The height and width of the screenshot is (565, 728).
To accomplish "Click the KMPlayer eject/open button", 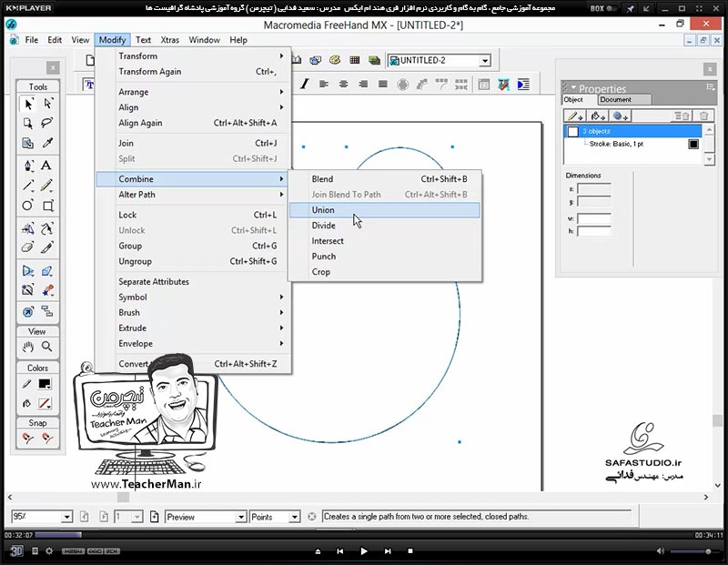I will click(318, 551).
